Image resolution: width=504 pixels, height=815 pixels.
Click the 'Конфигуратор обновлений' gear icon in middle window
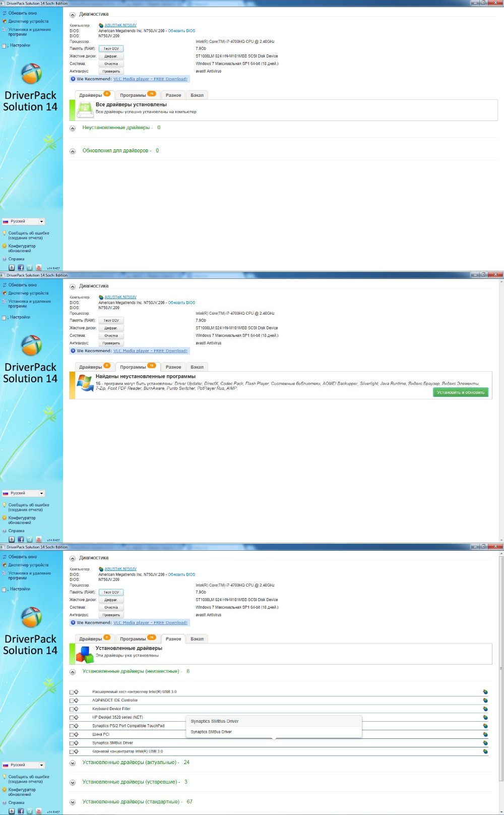tap(5, 518)
